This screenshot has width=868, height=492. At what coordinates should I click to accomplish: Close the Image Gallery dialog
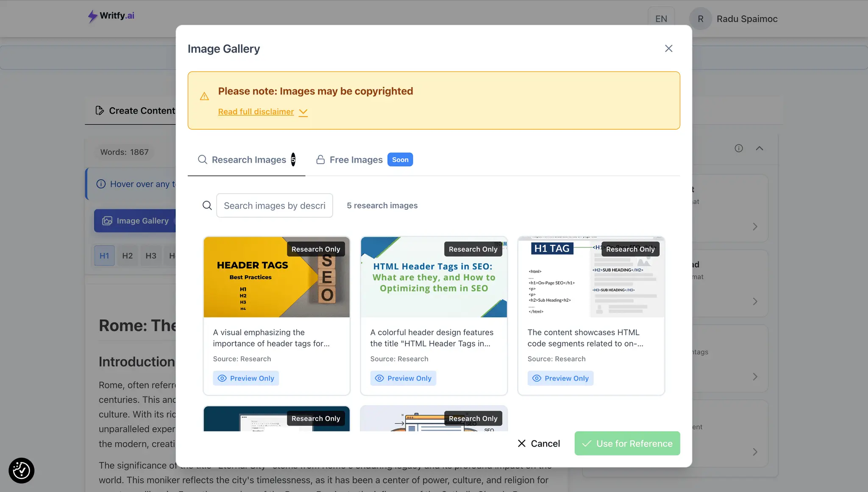coord(668,48)
